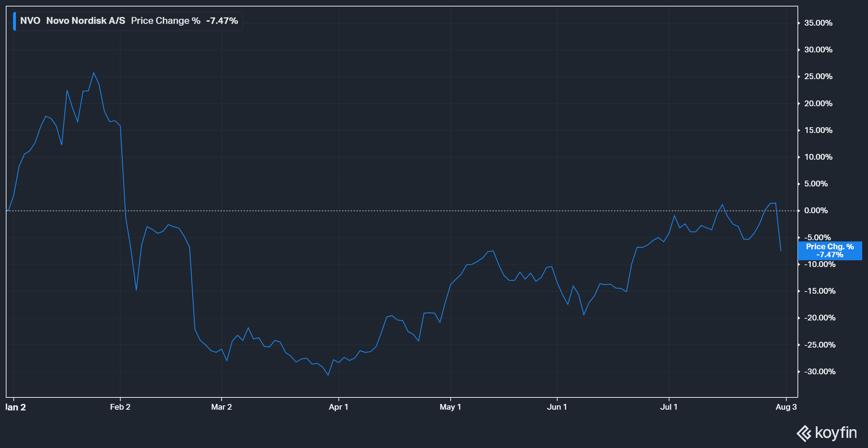The image size is (868, 448).
Task: Click the 20.00% y-axis label
Action: coord(818,104)
